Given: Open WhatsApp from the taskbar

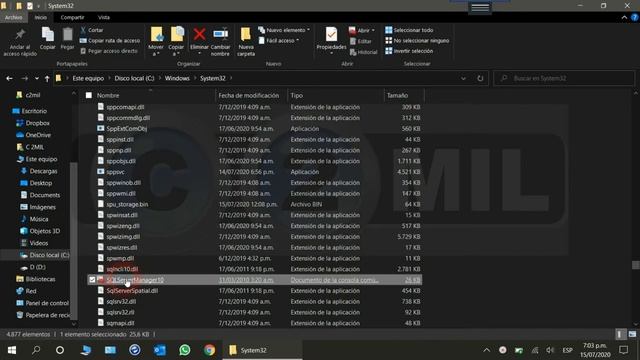Looking at the screenshot, I should 184,350.
